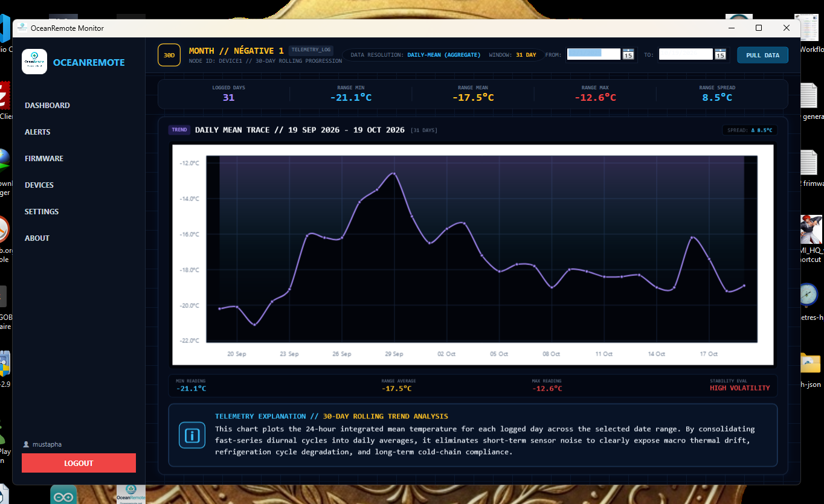This screenshot has width=824, height=504.
Task: Click the MONTH // NÉGATIVE 1 heading
Action: [x=236, y=51]
